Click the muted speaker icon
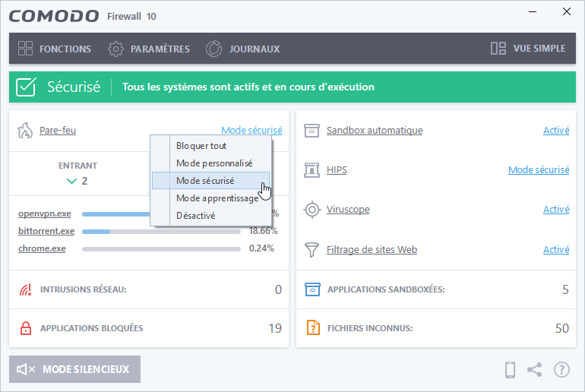585x392 pixels. pyautogui.click(x=26, y=369)
